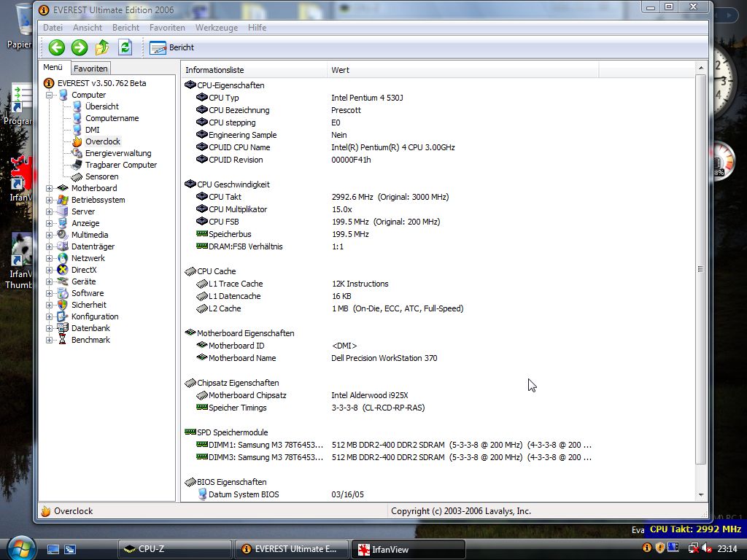The image size is (747, 560).
Task: Click the list scroll-up arrow
Action: (x=700, y=68)
